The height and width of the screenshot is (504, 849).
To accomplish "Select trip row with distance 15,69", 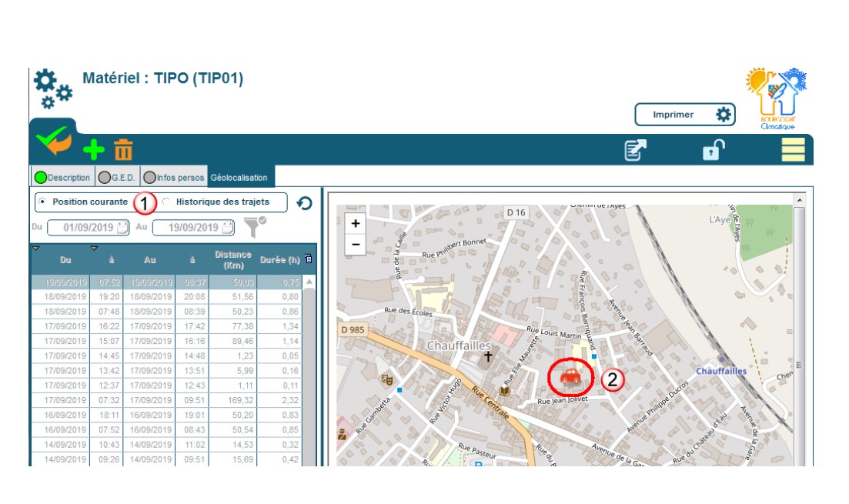I will pos(167,459).
